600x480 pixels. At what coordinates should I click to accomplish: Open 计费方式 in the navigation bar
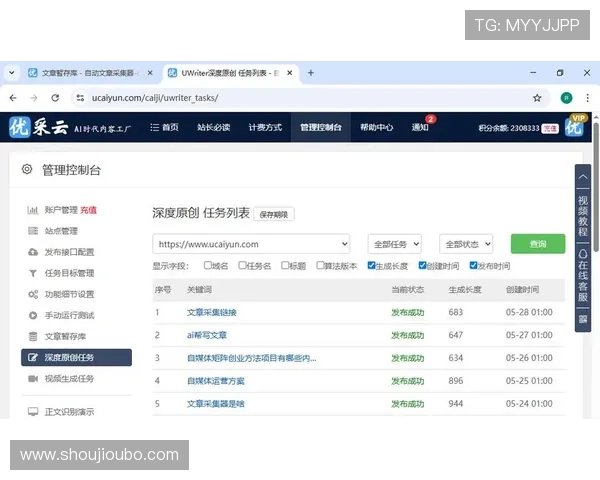pyautogui.click(x=265, y=127)
